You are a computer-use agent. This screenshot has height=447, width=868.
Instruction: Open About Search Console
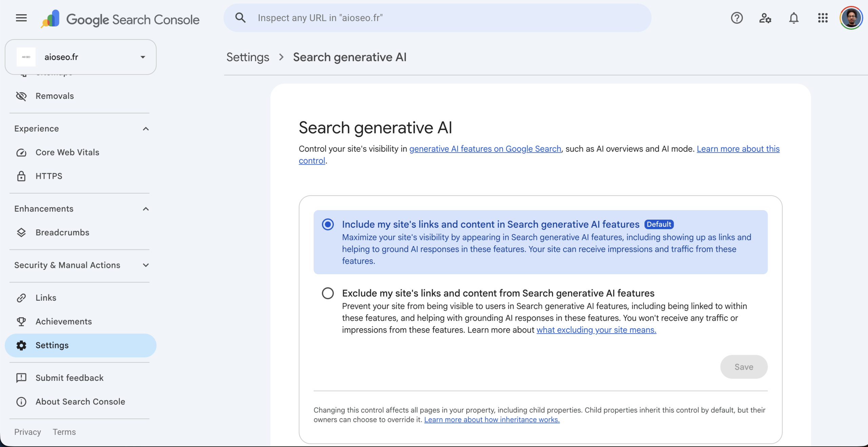[81, 402]
